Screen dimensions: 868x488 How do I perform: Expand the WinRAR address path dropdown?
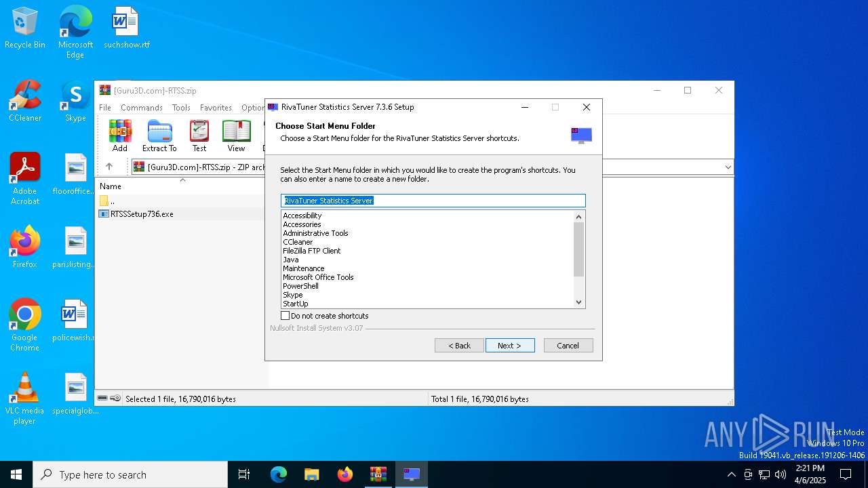pos(728,167)
